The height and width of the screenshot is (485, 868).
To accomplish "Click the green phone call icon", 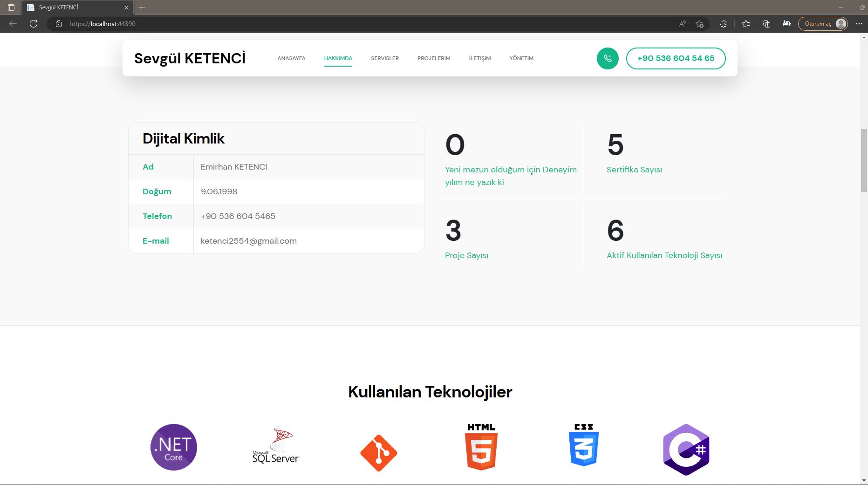I will [608, 58].
